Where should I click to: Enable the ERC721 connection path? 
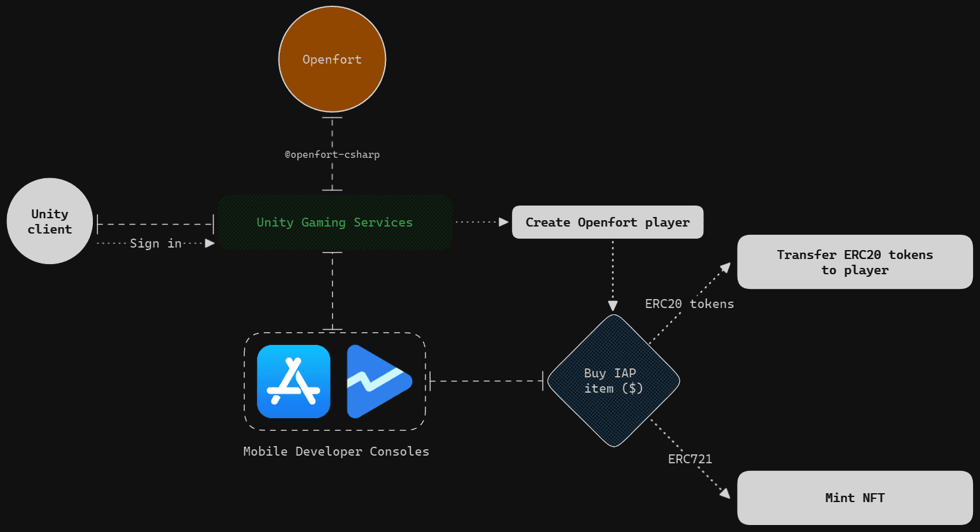click(x=689, y=458)
